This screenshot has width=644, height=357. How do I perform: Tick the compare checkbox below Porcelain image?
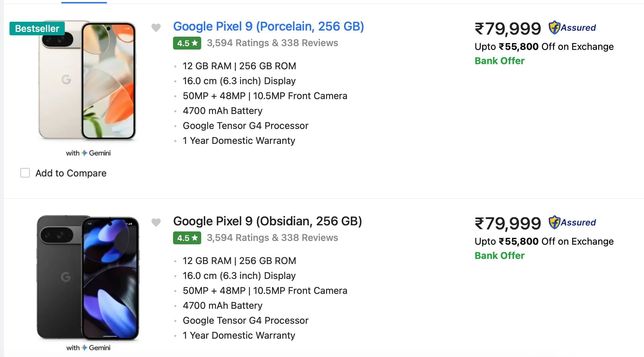(x=25, y=173)
